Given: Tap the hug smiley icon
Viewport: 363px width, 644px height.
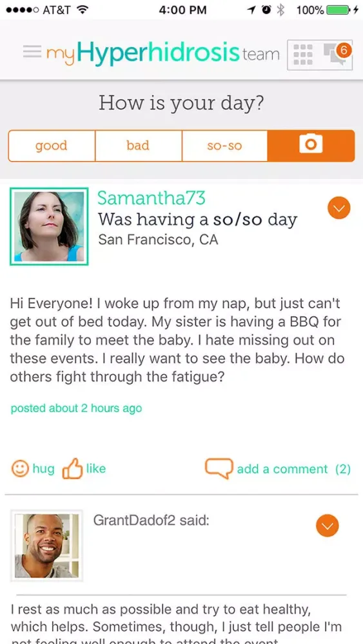Looking at the screenshot, I should pos(20,469).
